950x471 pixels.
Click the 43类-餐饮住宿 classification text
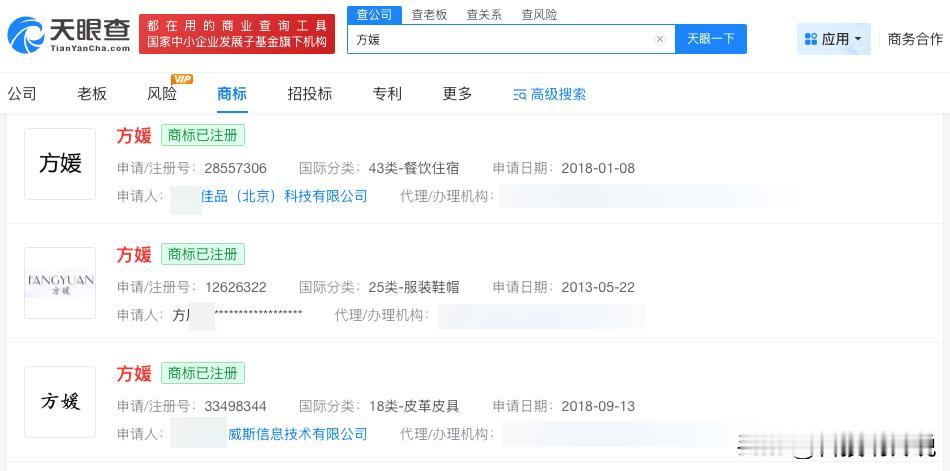click(414, 169)
